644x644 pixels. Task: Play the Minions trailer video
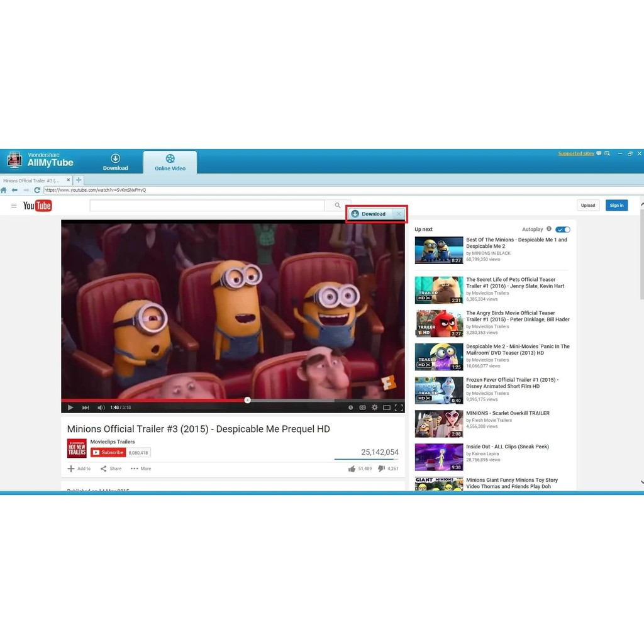coord(70,408)
